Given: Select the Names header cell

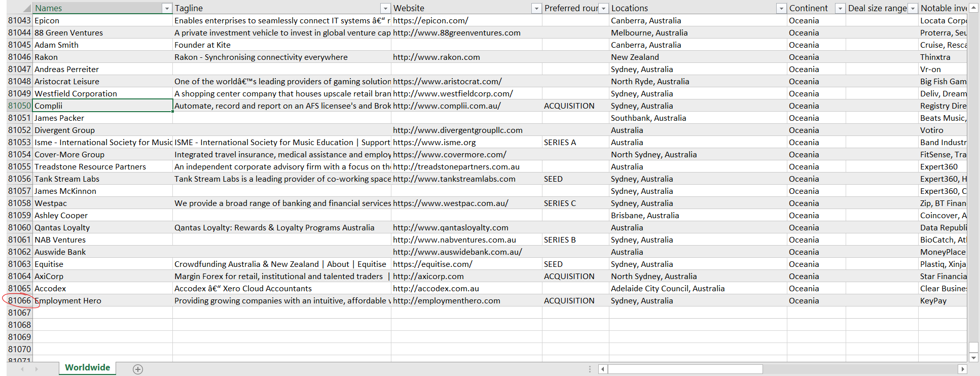Looking at the screenshot, I should coord(97,8).
